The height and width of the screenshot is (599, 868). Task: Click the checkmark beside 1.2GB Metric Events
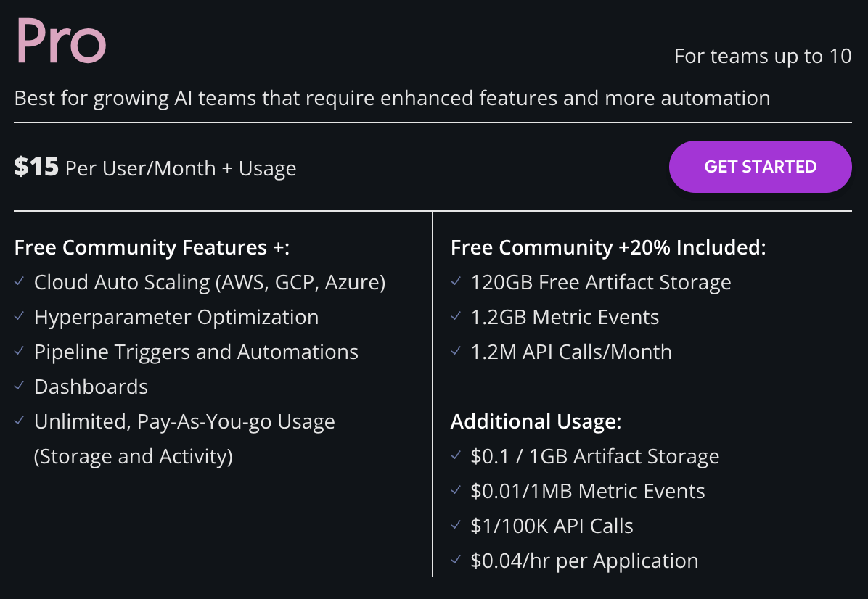[x=456, y=317]
